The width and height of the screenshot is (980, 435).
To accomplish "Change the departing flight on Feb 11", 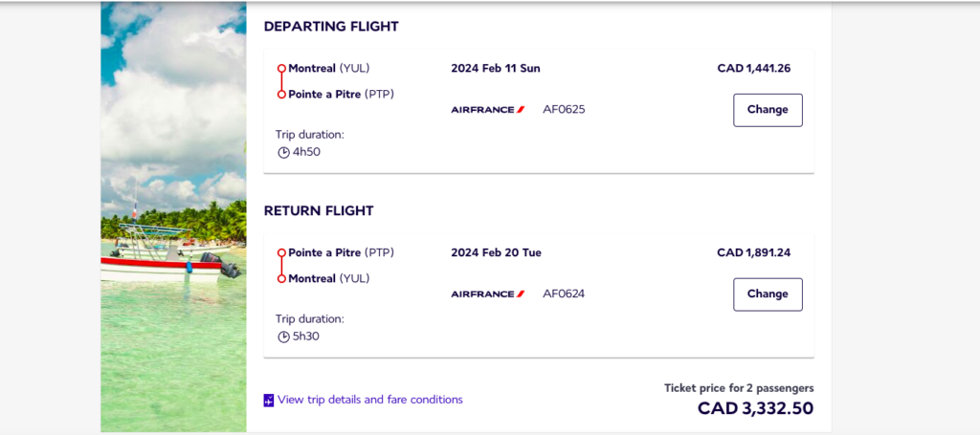I will [768, 110].
